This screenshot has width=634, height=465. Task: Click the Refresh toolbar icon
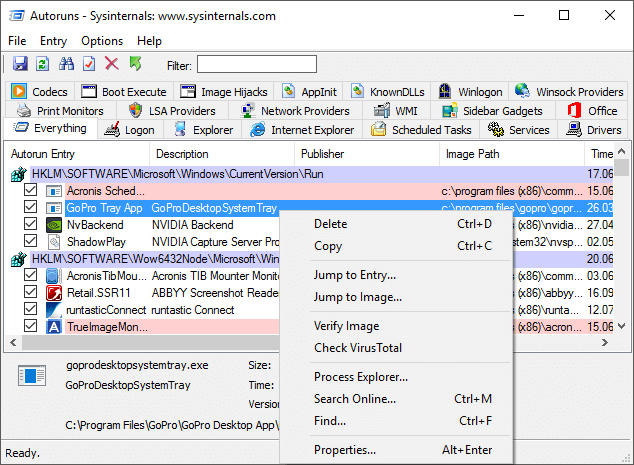(42, 64)
